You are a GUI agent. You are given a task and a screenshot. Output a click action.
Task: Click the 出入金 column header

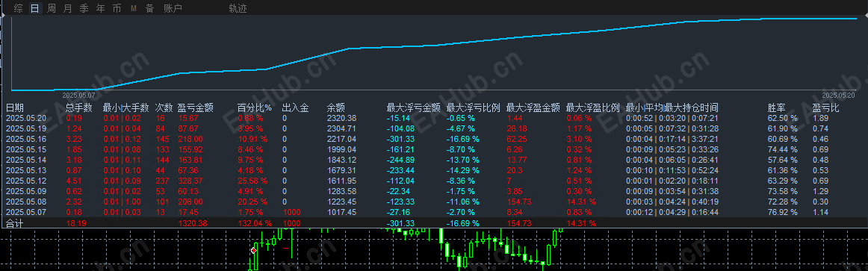(x=295, y=108)
